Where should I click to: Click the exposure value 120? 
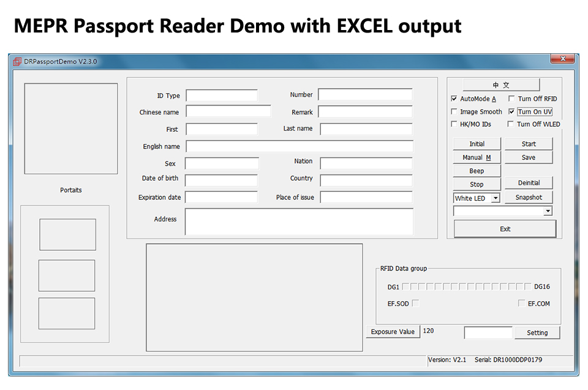(428, 331)
